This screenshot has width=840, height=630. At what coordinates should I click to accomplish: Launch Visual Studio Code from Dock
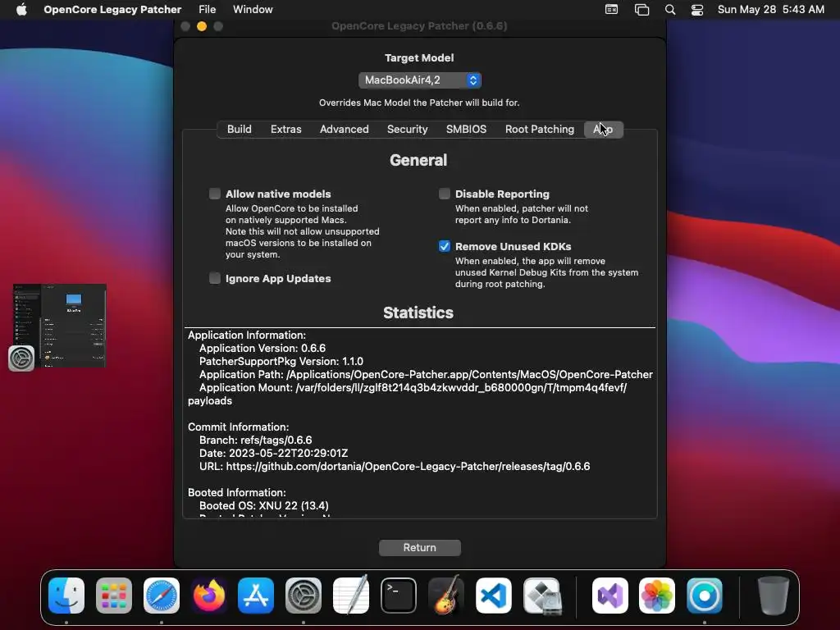click(493, 596)
